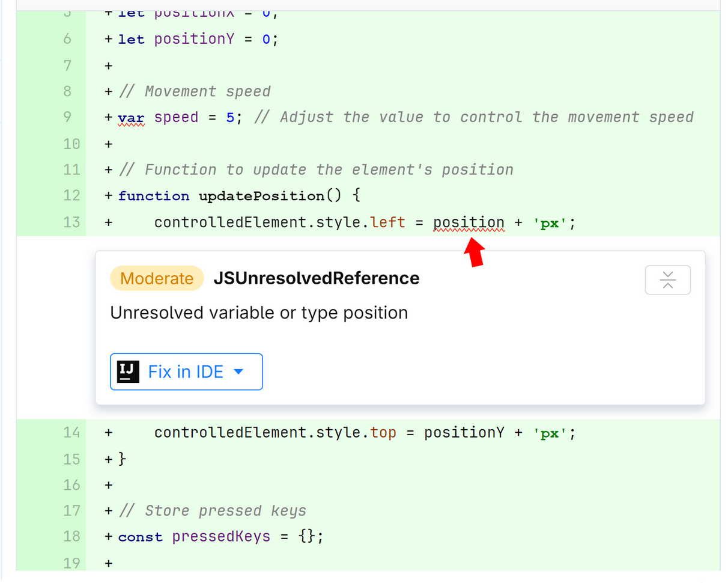Select the Moderate severity badge
Image resolution: width=728 pixels, height=583 pixels.
157,278
